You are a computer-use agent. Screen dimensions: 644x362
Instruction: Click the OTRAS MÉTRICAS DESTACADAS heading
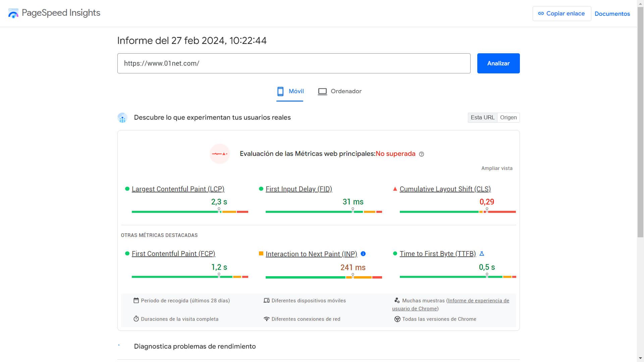(159, 235)
